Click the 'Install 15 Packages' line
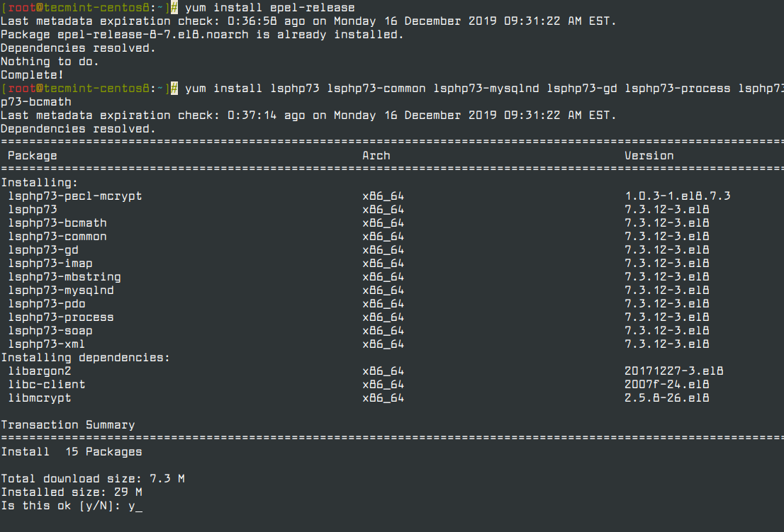This screenshot has height=532, width=784. (72, 452)
